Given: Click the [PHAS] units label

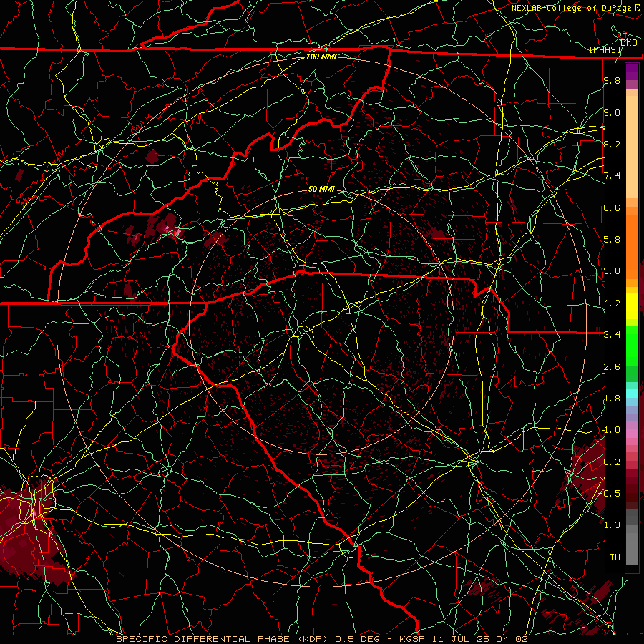Looking at the screenshot, I should click(605, 49).
